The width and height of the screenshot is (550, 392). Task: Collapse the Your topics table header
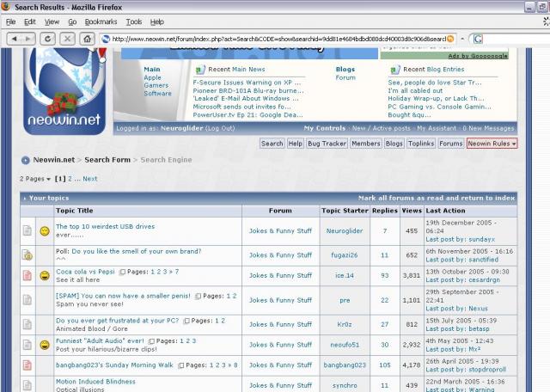[x=25, y=199]
